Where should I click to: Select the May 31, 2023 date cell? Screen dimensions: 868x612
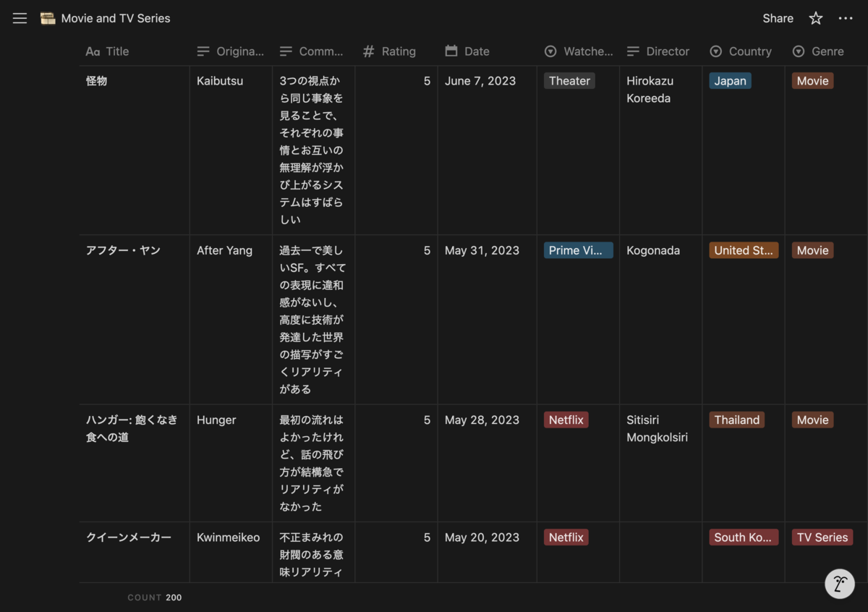pyautogui.click(x=487, y=320)
